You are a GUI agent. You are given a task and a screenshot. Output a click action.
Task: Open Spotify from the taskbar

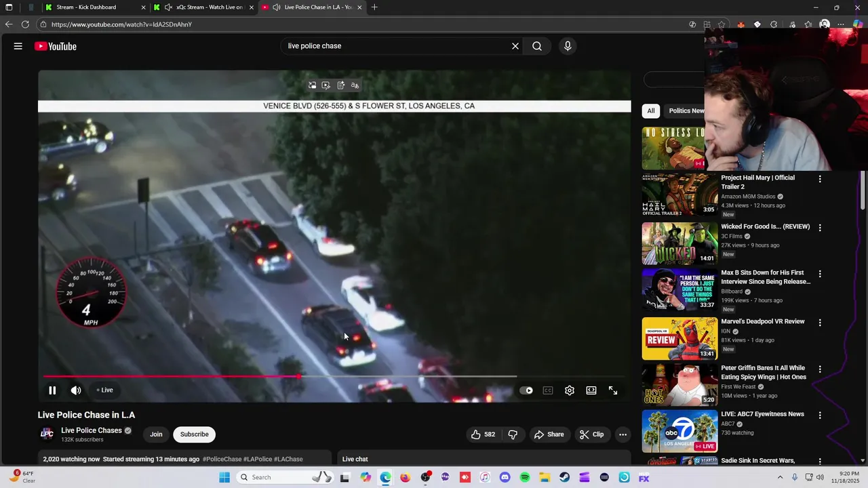[x=525, y=477]
